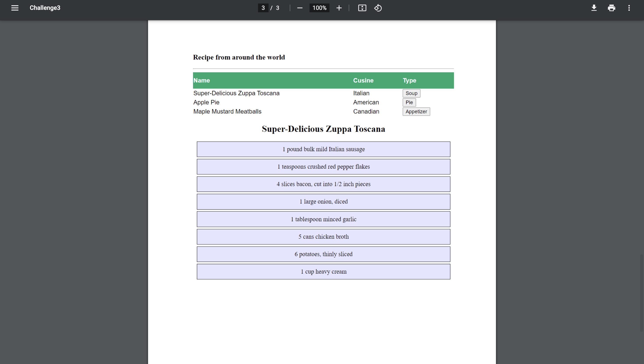Click the zoom out icon
Viewport: 644px width, 364px height.
click(299, 8)
